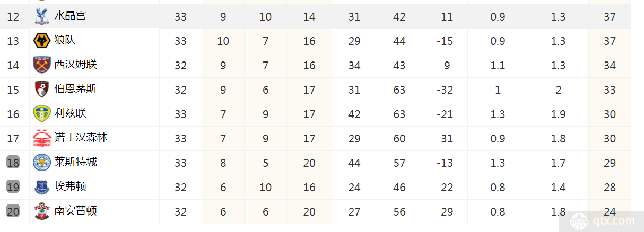644x232 pixels.
Task: Click the Leicester City (莱斯特城) club crest
Action: pos(41,163)
